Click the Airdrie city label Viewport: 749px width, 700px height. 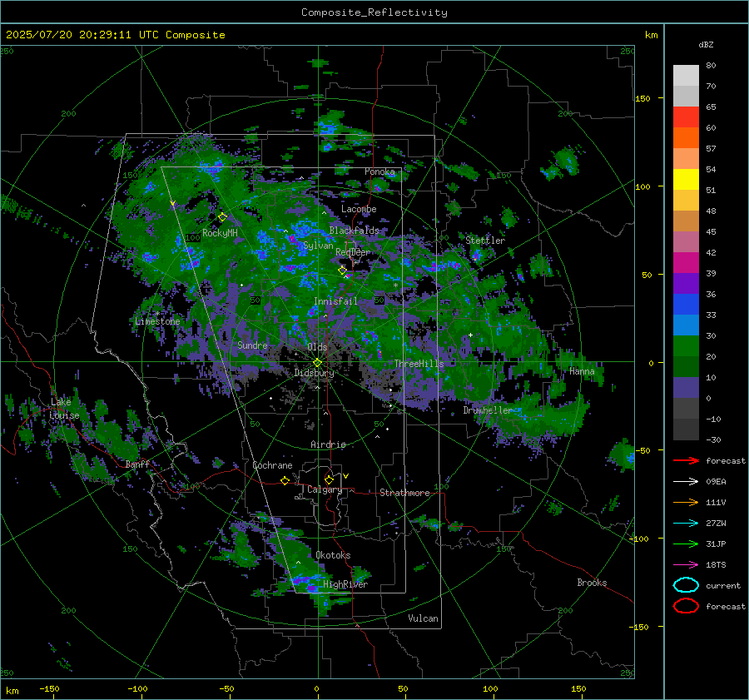328,444
